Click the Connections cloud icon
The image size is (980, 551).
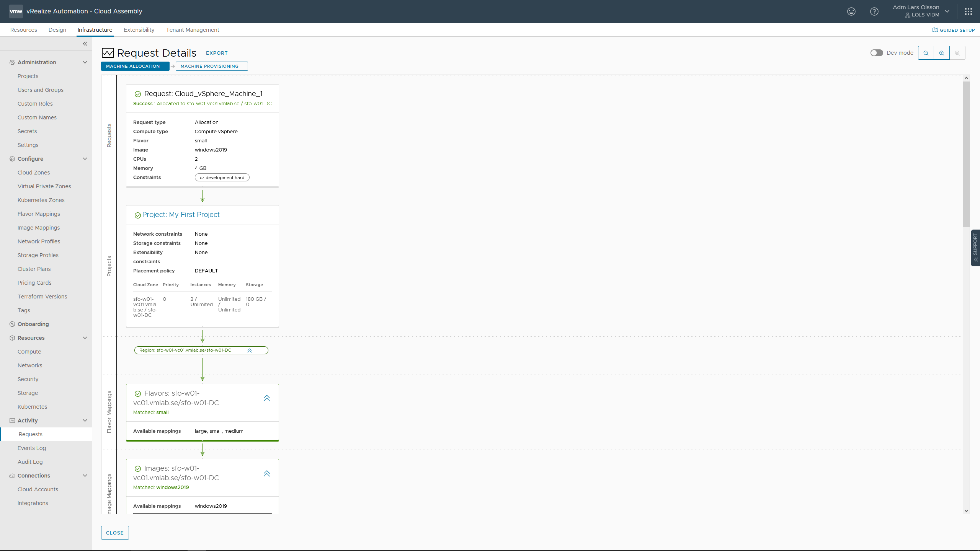(12, 476)
